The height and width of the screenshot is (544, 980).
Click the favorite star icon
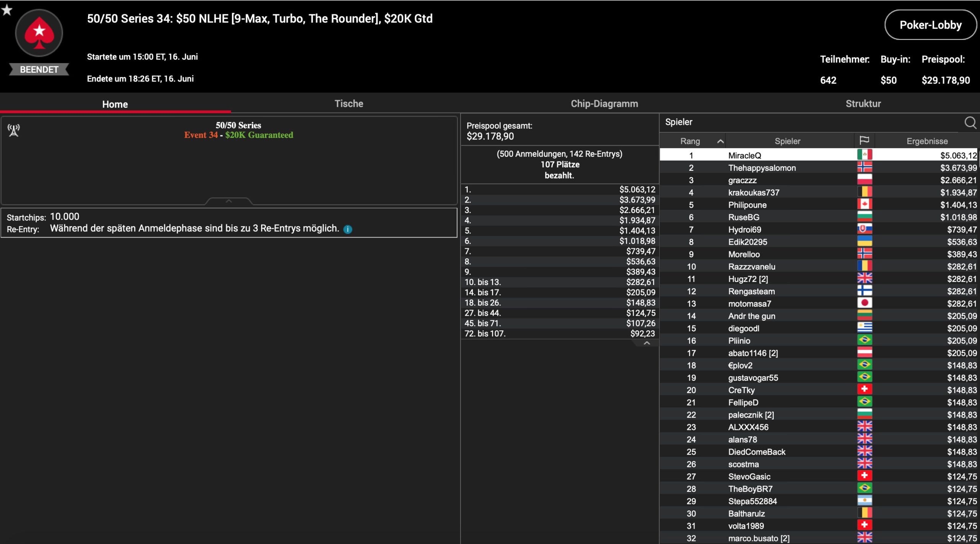point(7,10)
